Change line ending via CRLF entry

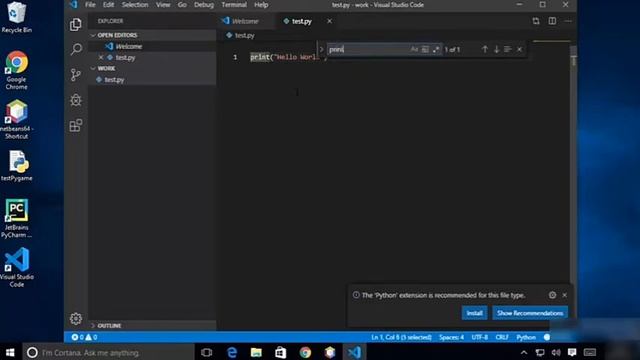coord(502,337)
